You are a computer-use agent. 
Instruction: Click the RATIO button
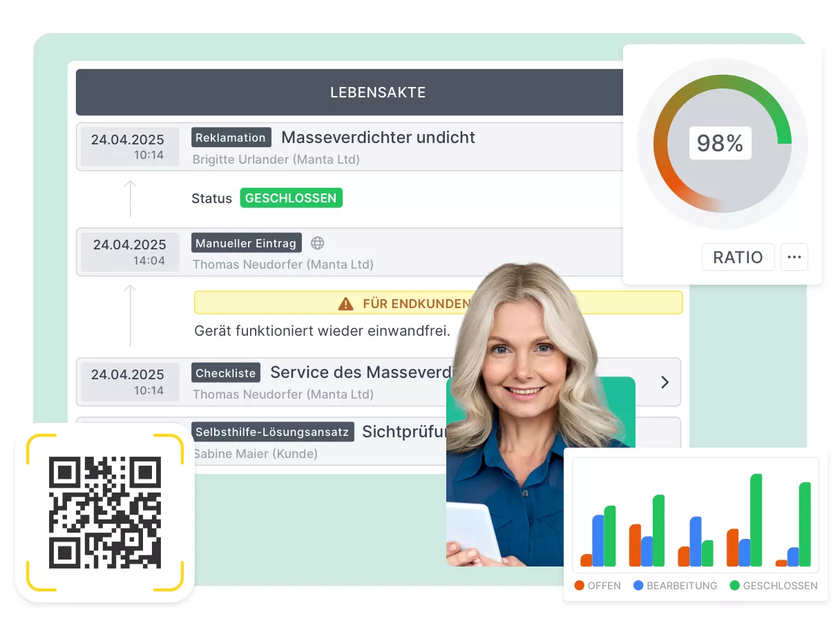tap(738, 257)
